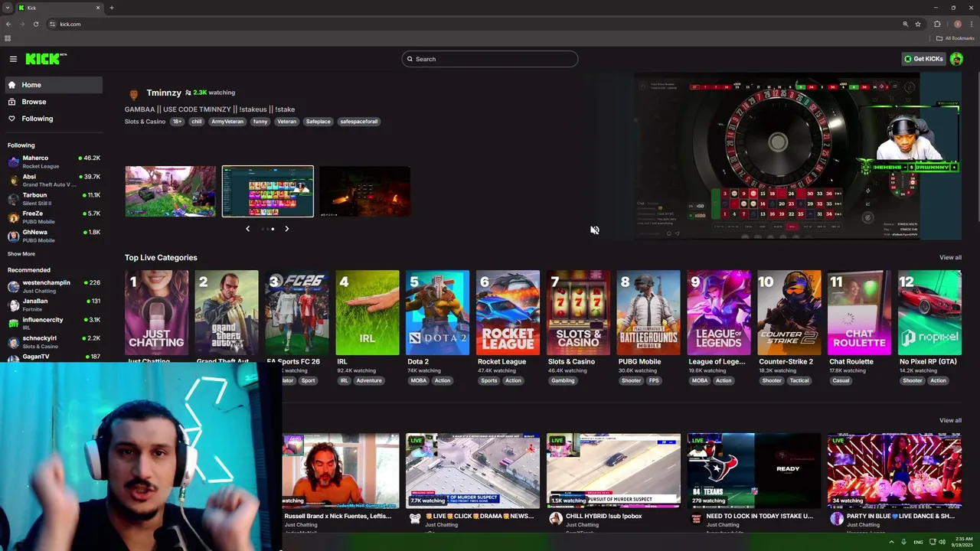Open JanaBan recommended channel

pyautogui.click(x=54, y=305)
